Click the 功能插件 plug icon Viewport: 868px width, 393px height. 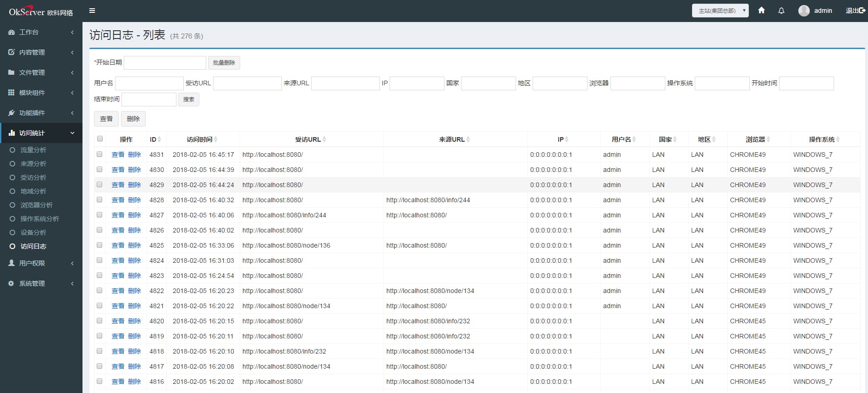tap(11, 113)
